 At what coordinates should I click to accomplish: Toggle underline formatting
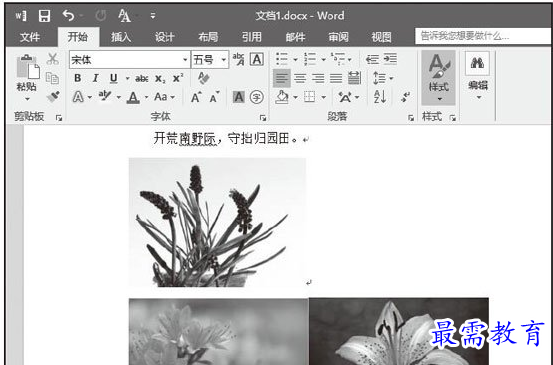click(113, 78)
